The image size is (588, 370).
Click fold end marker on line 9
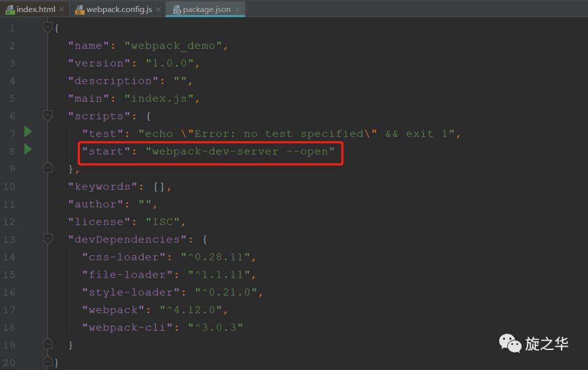point(47,167)
